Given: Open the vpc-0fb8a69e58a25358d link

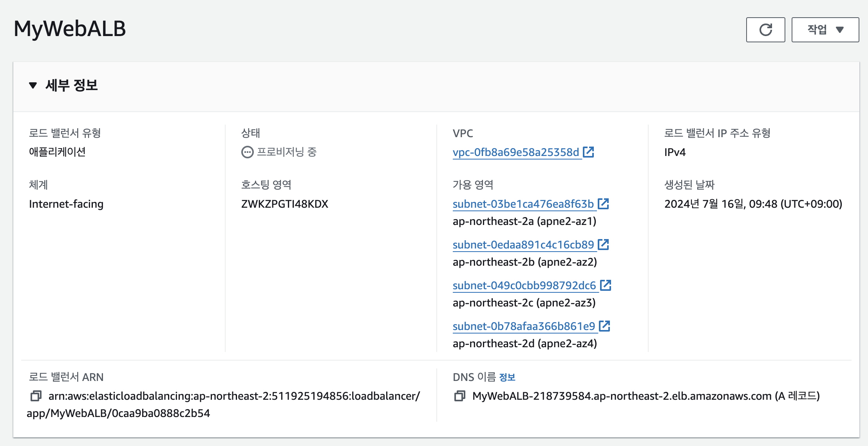Looking at the screenshot, I should [515, 152].
